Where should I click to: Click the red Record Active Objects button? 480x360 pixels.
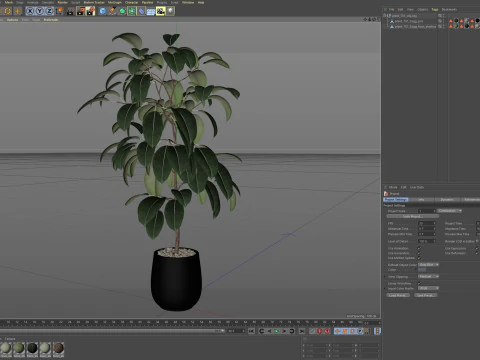[320, 331]
